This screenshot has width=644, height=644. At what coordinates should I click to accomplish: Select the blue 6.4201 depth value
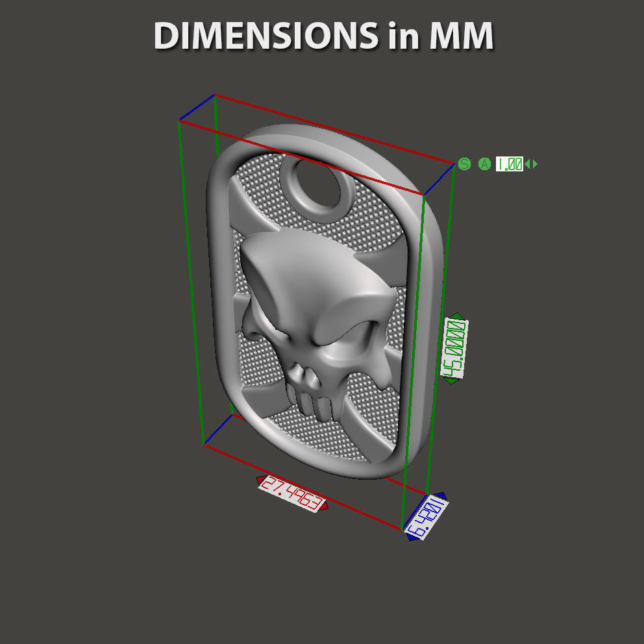point(426,517)
